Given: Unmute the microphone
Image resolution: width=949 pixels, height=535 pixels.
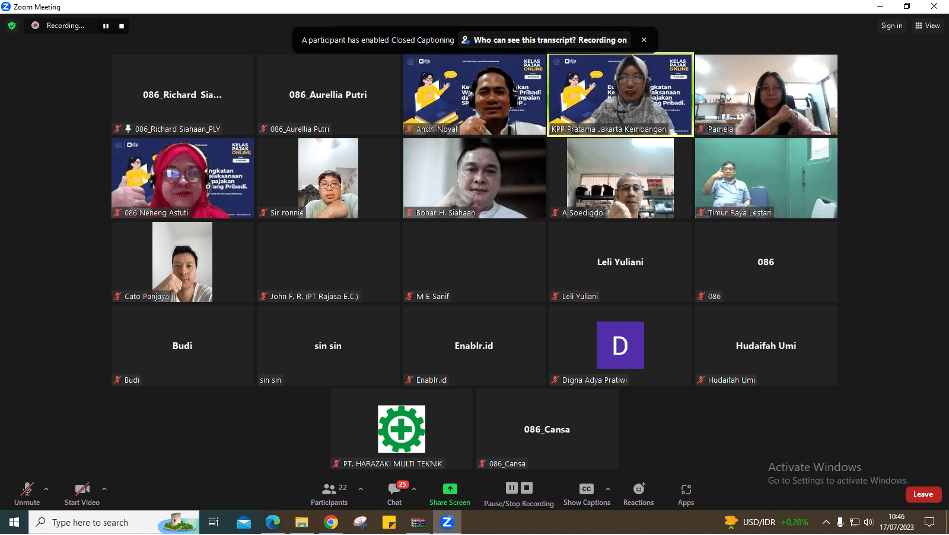Looking at the screenshot, I should point(27,491).
